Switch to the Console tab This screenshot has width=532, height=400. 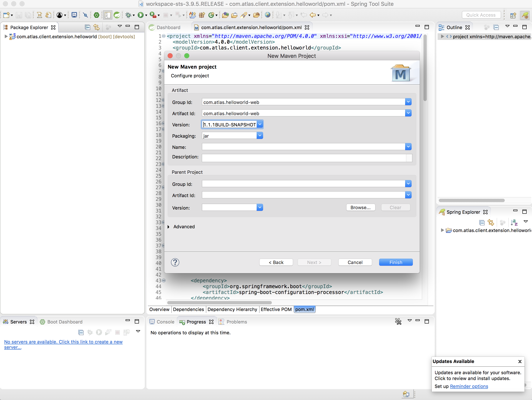point(162,322)
